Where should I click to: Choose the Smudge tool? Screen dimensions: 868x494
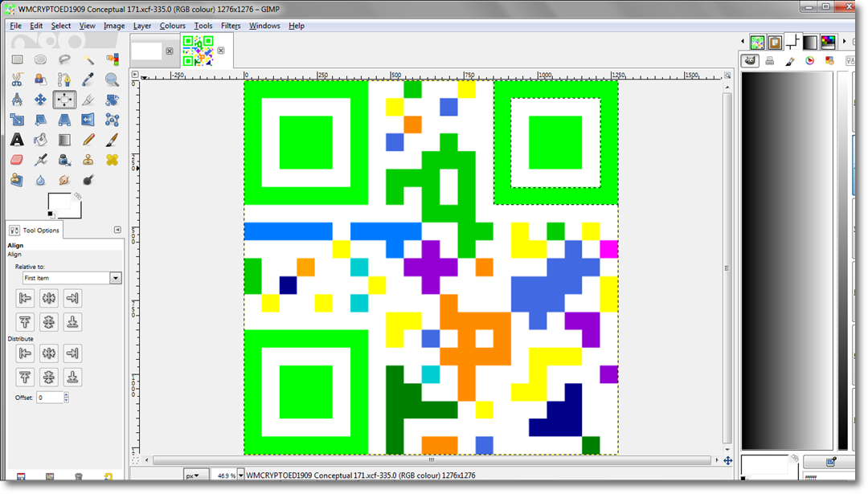coord(64,180)
